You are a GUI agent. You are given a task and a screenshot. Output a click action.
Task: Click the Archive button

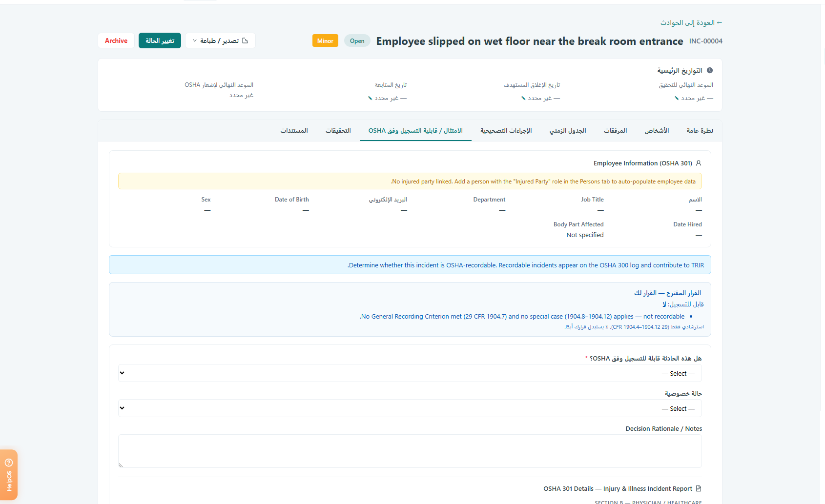click(x=116, y=40)
